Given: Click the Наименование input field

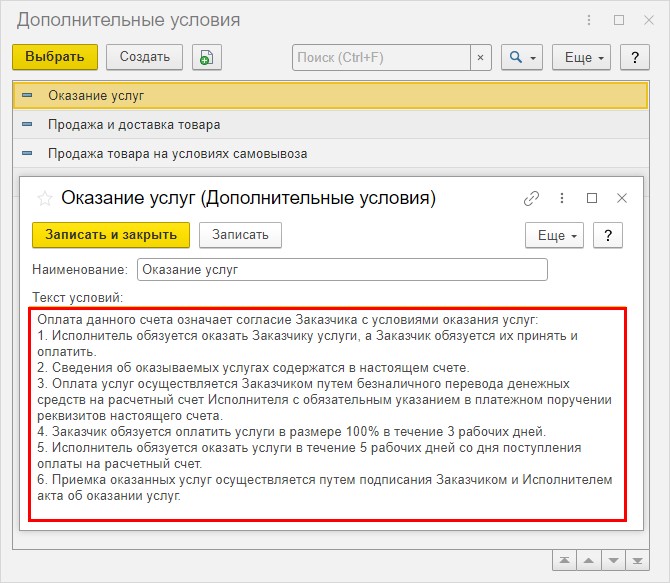Looking at the screenshot, I should point(342,270).
